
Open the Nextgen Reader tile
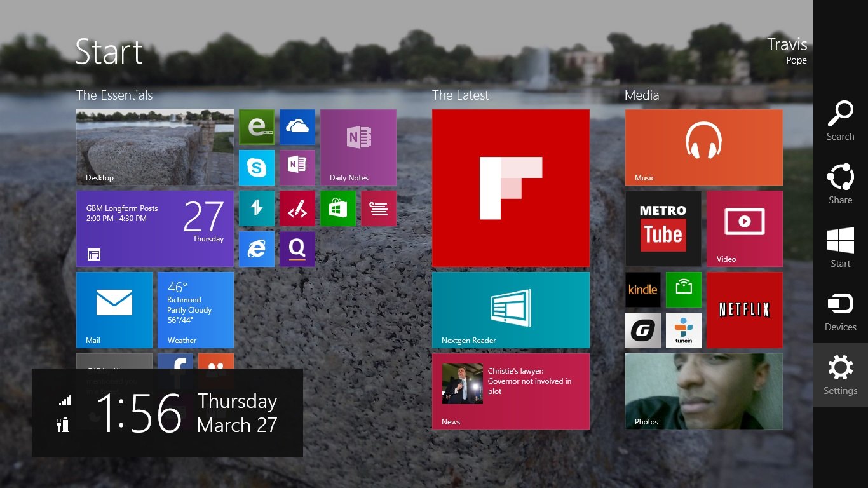pyautogui.click(x=511, y=310)
